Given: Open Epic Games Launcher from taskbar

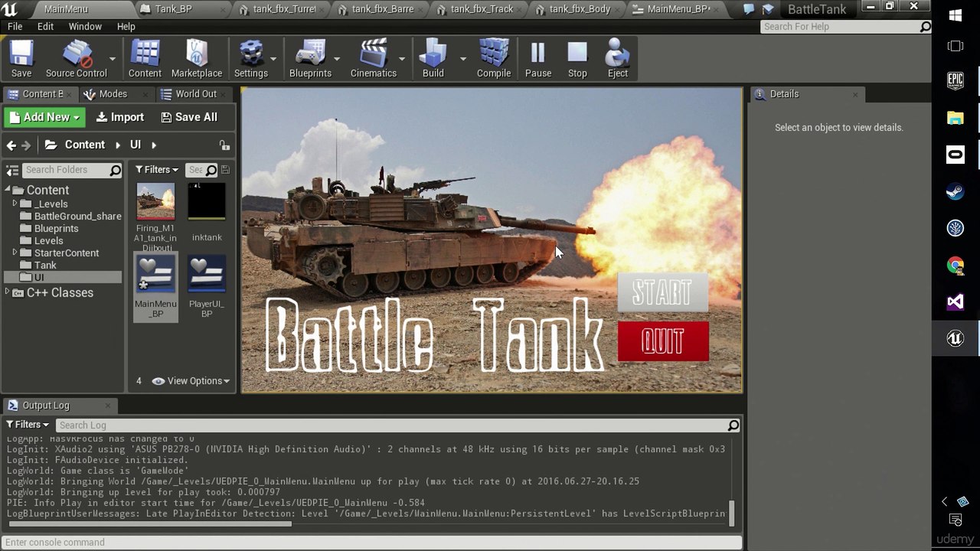Looking at the screenshot, I should [955, 80].
